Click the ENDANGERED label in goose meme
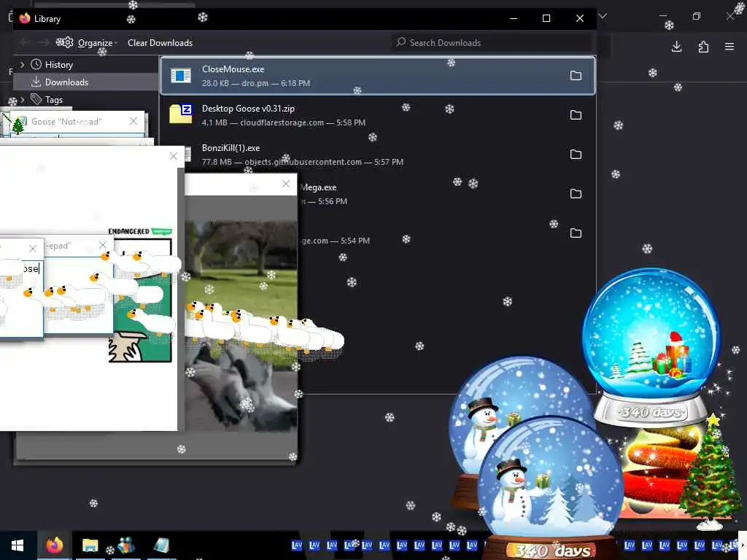 [128, 231]
